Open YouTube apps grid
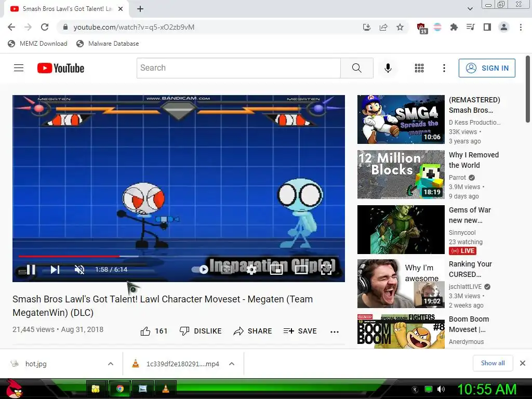The width and height of the screenshot is (532, 399). [419, 68]
